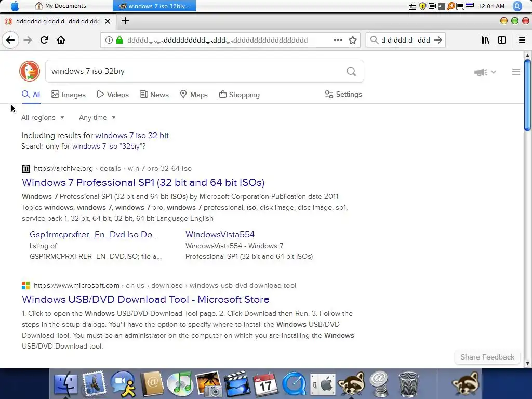Click the volume speaker tray icon
This screenshot has height=399, width=532.
442,6
